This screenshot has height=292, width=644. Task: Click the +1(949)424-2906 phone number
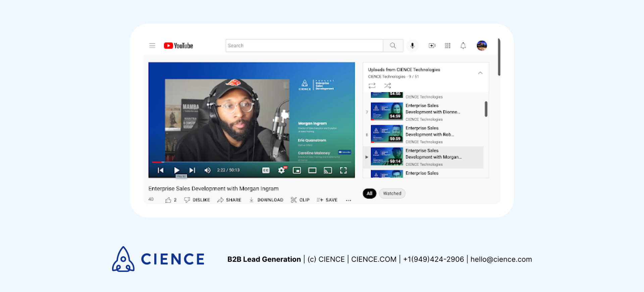[x=433, y=259]
